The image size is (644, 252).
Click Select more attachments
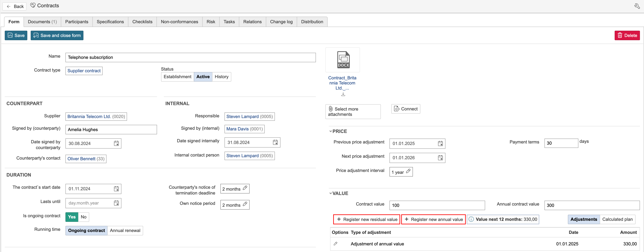pos(353,111)
